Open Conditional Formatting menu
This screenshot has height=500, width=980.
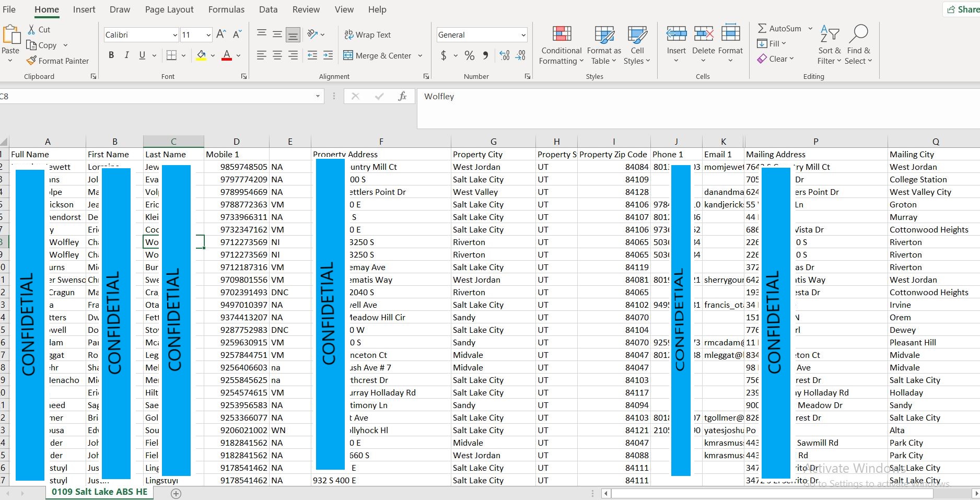pyautogui.click(x=562, y=45)
